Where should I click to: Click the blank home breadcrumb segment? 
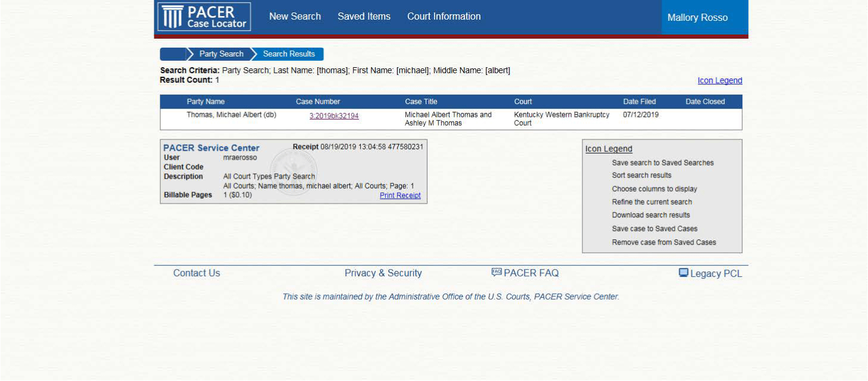click(x=173, y=54)
